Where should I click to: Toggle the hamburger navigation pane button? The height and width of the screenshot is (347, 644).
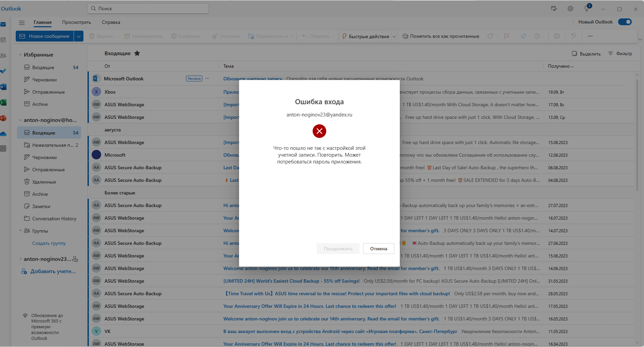tap(22, 23)
